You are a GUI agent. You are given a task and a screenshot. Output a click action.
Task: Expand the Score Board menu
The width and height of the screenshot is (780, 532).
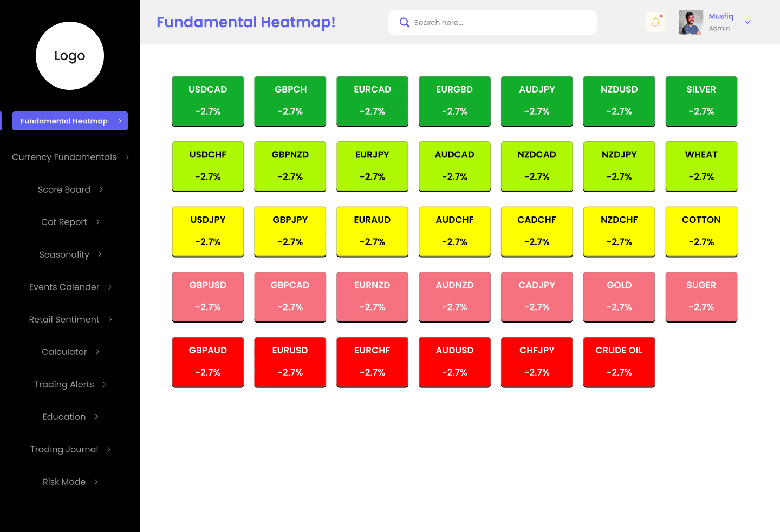64,189
